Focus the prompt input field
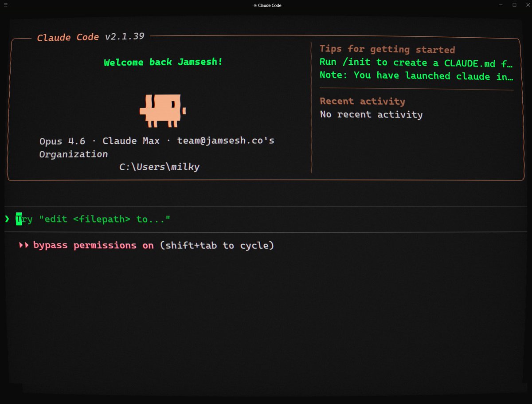Screen dimensions: 532x404 266,219
